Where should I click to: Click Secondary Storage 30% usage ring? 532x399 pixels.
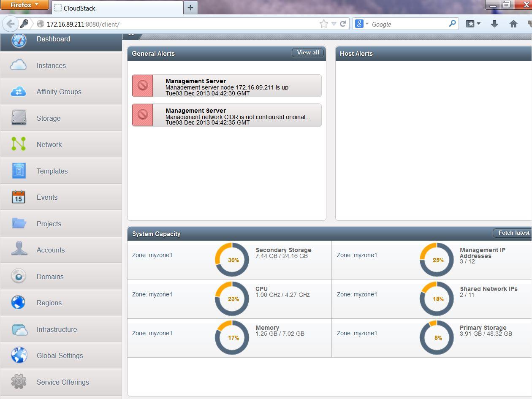click(x=232, y=260)
